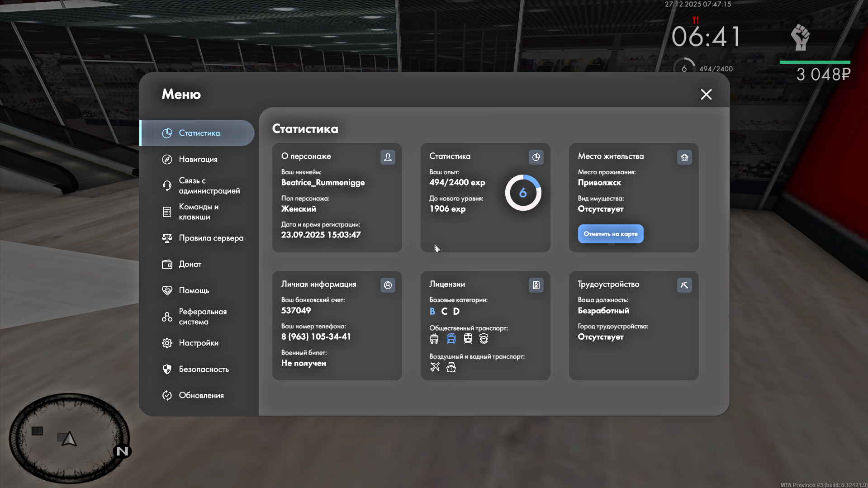Click the user circle icon in Личная информация card
The width and height of the screenshot is (868, 488).
[x=388, y=285]
